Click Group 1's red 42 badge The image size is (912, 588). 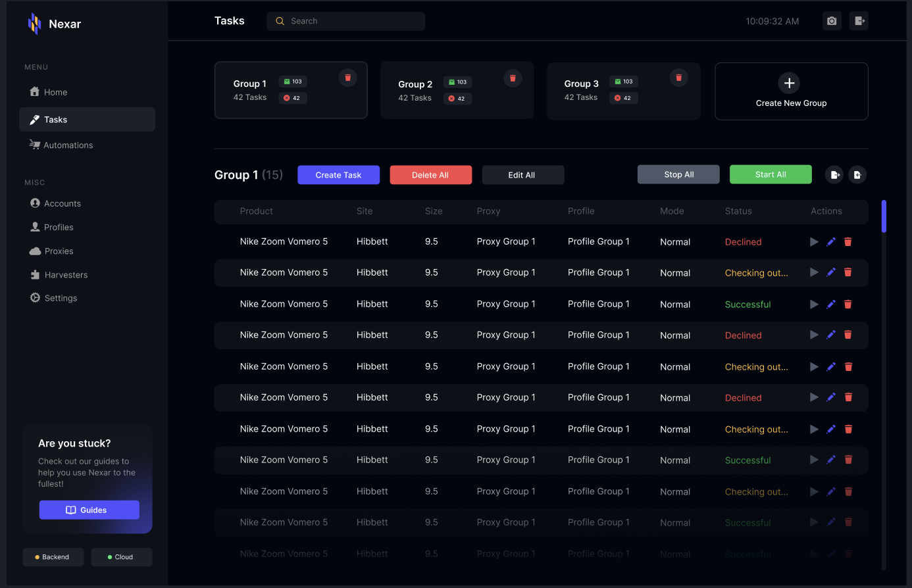tap(293, 98)
